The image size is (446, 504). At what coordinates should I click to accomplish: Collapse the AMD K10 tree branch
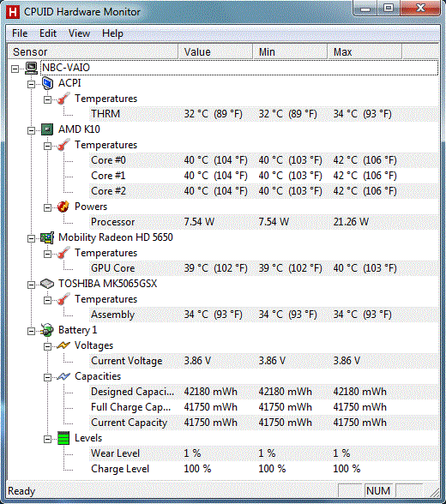tap(31, 130)
